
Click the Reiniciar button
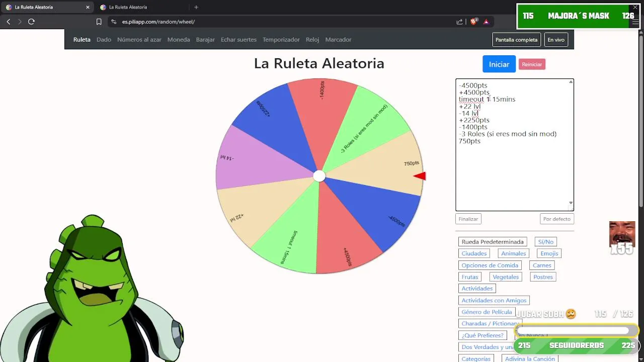click(532, 64)
